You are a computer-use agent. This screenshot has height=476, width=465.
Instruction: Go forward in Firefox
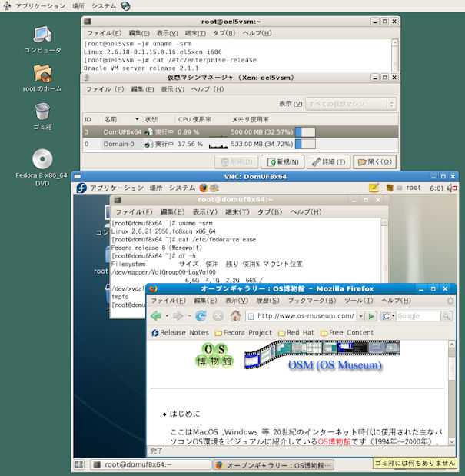point(178,316)
